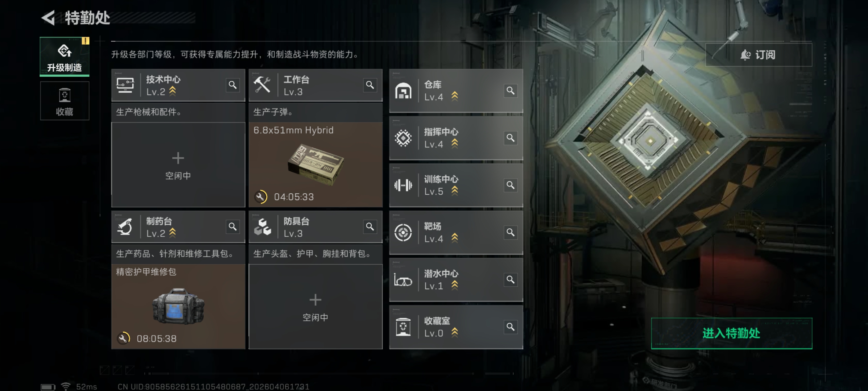Image resolution: width=868 pixels, height=391 pixels.
Task: Open the 训练中心 magnifier icon
Action: 510,185
